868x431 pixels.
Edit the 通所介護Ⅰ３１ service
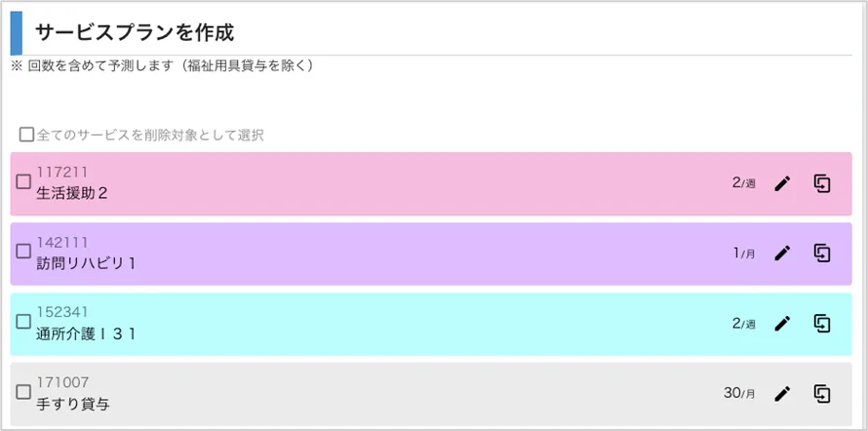[782, 324]
